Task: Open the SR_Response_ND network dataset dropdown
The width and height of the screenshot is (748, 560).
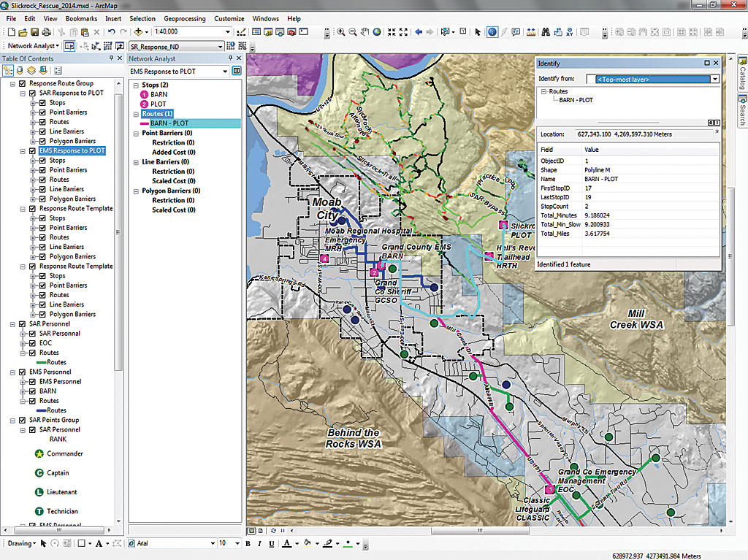Action: click(x=220, y=46)
